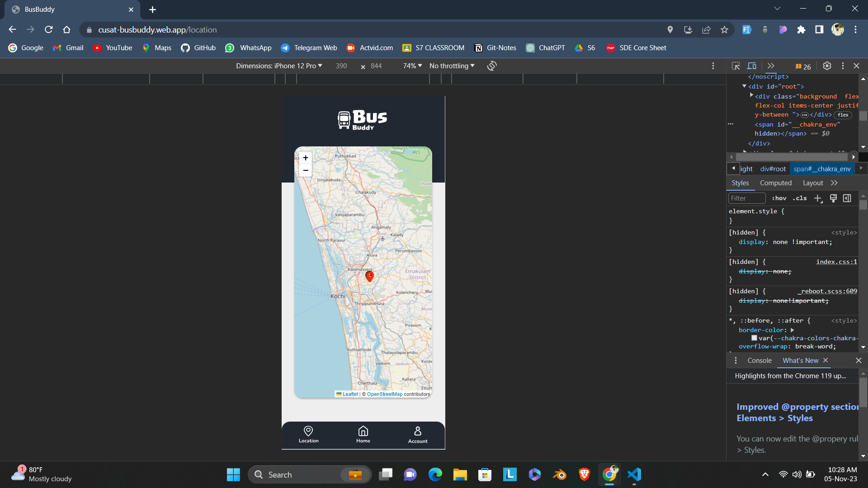
Task: Go to Home in the bottom navigation
Action: (363, 434)
